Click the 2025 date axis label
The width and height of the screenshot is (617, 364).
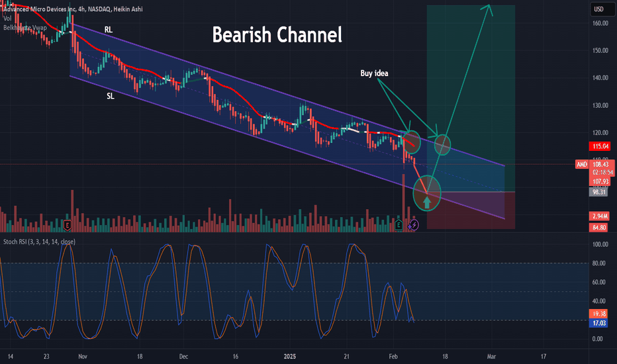point(289,357)
